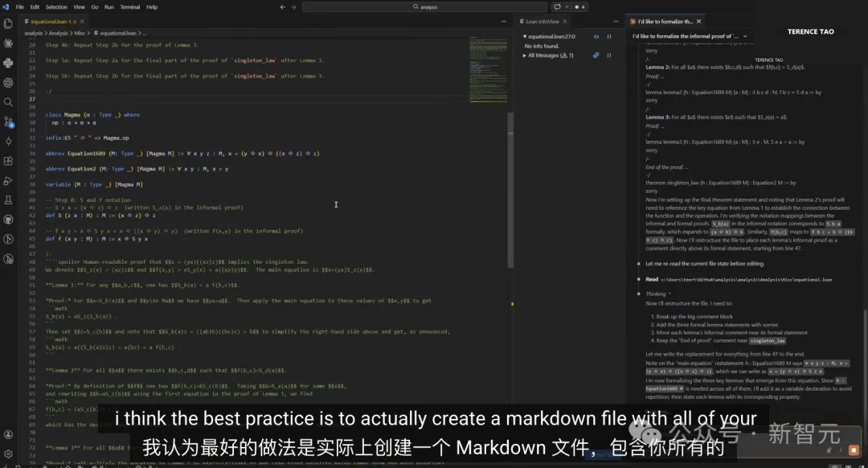Open the chat session title dropdown

pyautogui.click(x=744, y=36)
